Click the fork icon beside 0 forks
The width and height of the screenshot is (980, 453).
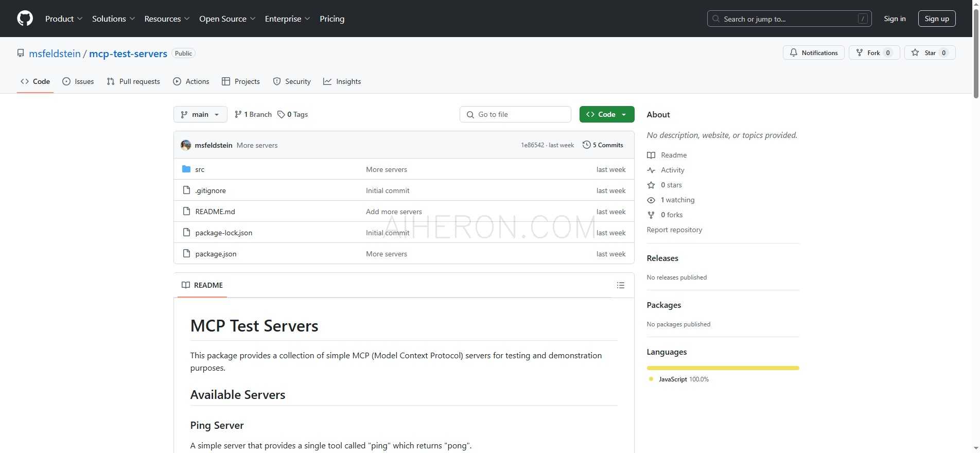[651, 215]
